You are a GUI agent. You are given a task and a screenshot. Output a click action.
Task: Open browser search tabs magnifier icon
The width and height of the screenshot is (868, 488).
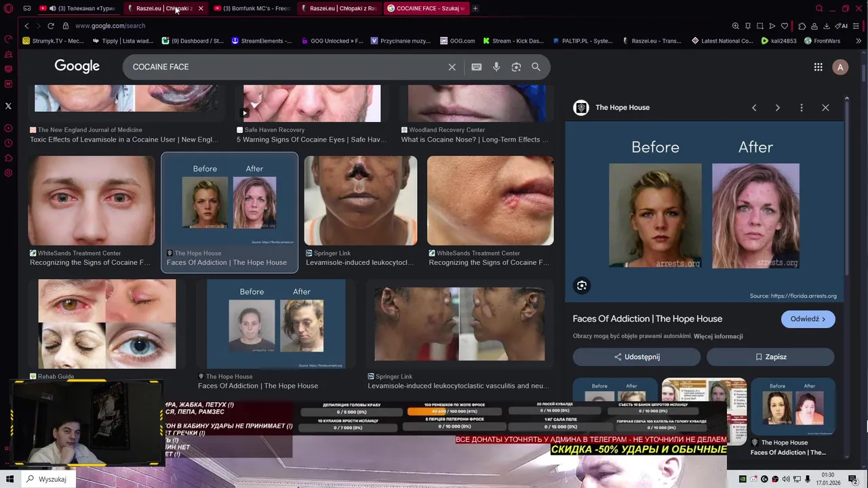pos(819,8)
